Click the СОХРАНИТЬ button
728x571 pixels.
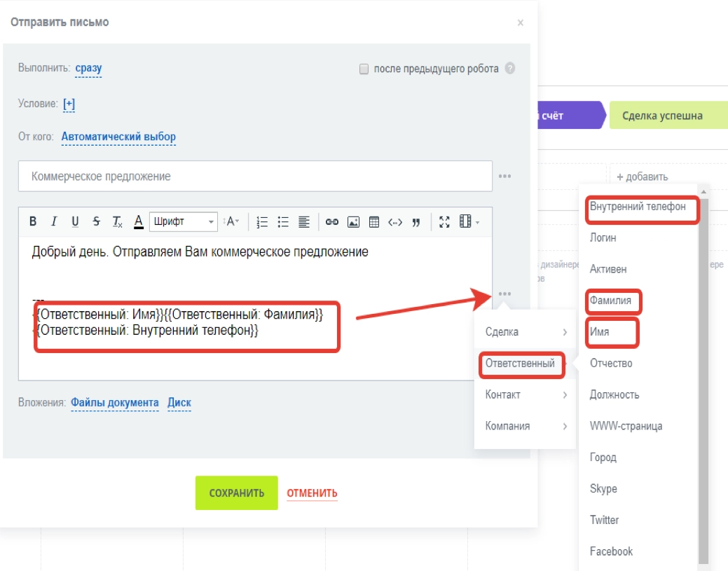pyautogui.click(x=236, y=493)
